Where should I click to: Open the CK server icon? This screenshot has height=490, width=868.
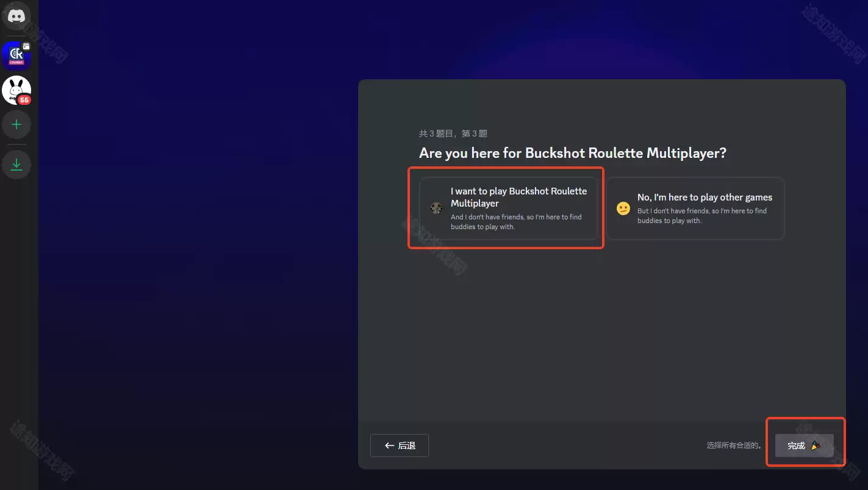click(x=16, y=55)
